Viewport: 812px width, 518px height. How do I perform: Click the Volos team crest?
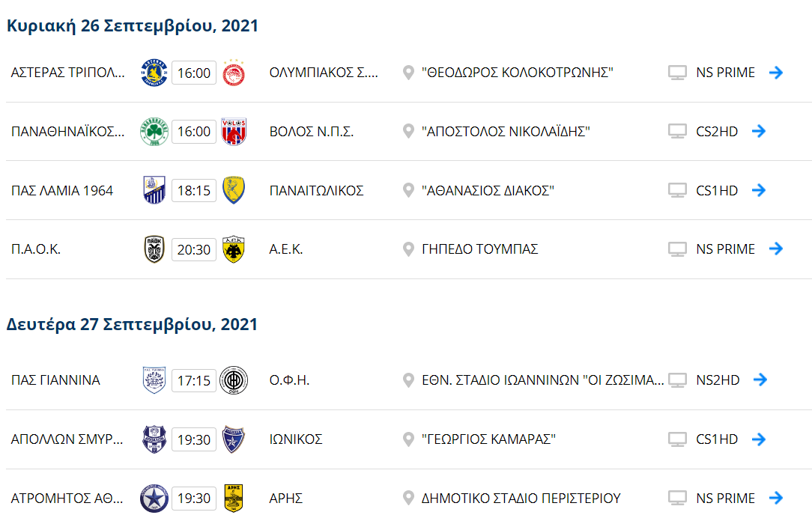[234, 132]
